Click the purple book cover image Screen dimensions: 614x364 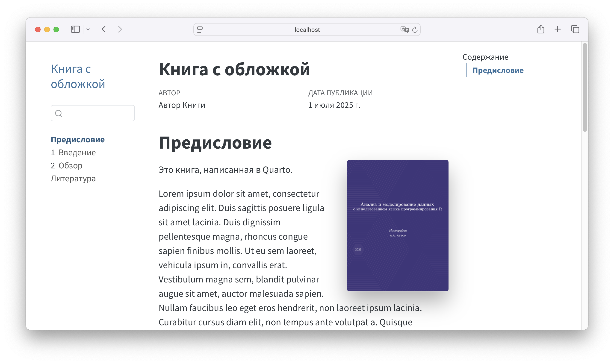click(397, 225)
